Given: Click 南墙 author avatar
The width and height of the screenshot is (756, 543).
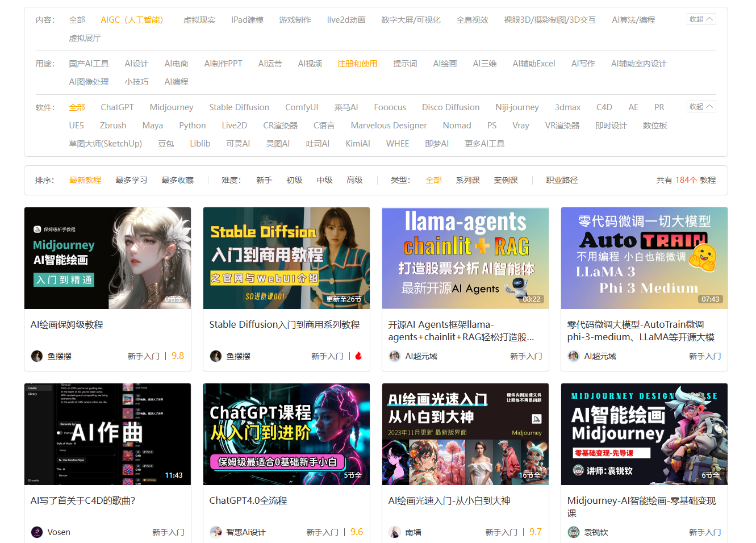Looking at the screenshot, I should tap(395, 532).
